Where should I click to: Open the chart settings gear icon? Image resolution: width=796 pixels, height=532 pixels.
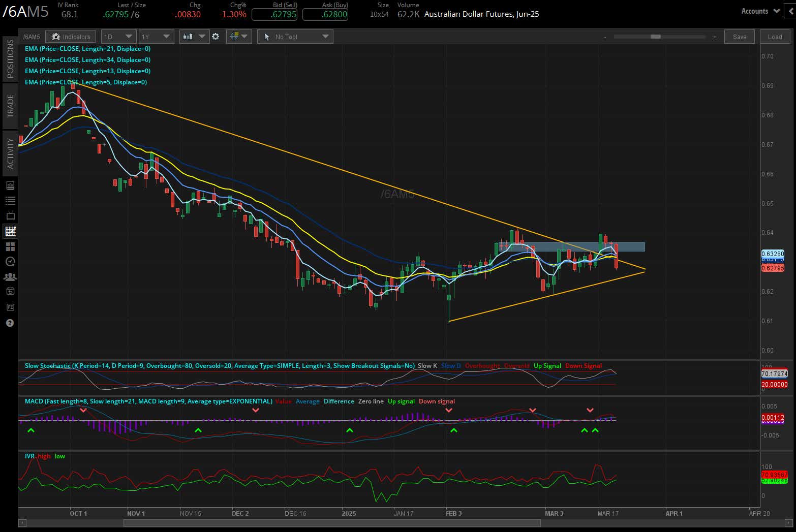[x=216, y=36]
